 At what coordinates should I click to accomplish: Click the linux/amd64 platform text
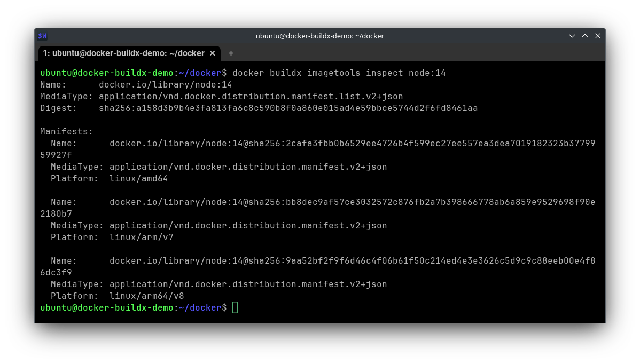click(x=138, y=179)
